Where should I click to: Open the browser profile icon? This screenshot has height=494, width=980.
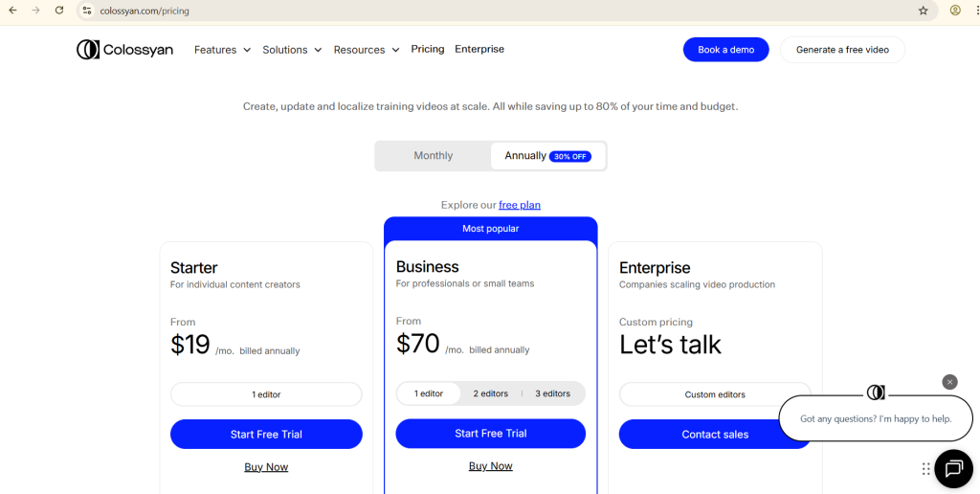coord(955,11)
